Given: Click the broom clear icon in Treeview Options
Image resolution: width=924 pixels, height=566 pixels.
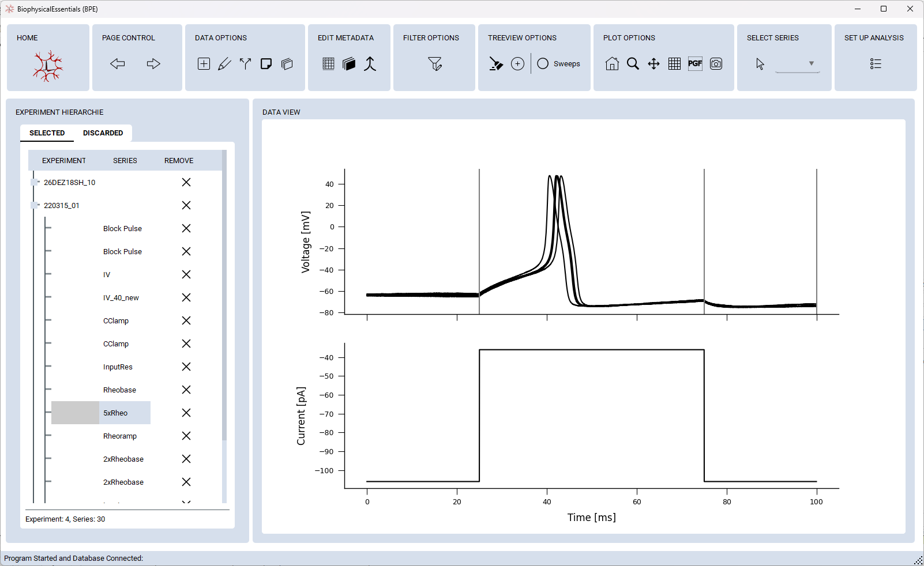Looking at the screenshot, I should [495, 64].
